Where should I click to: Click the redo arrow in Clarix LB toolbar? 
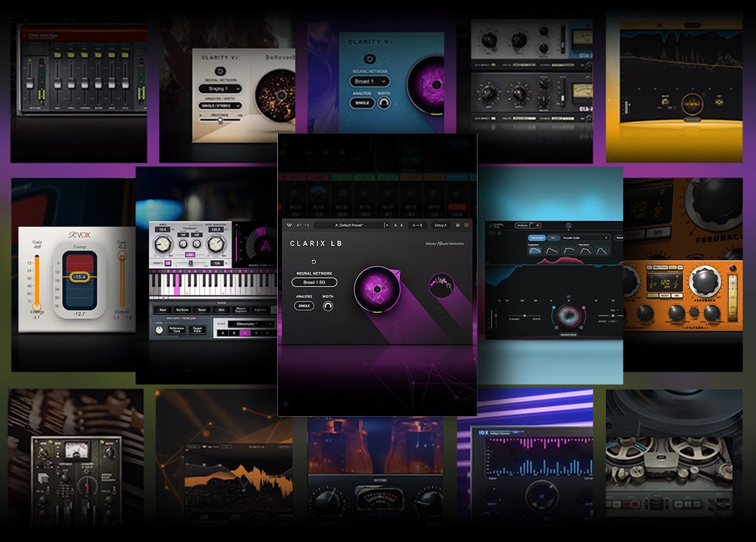tap(306, 225)
